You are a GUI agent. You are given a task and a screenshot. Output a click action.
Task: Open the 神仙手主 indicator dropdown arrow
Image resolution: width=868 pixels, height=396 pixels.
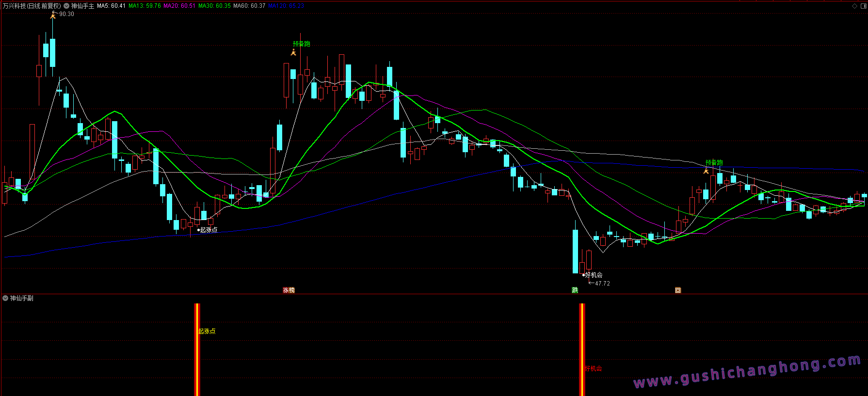tap(66, 6)
